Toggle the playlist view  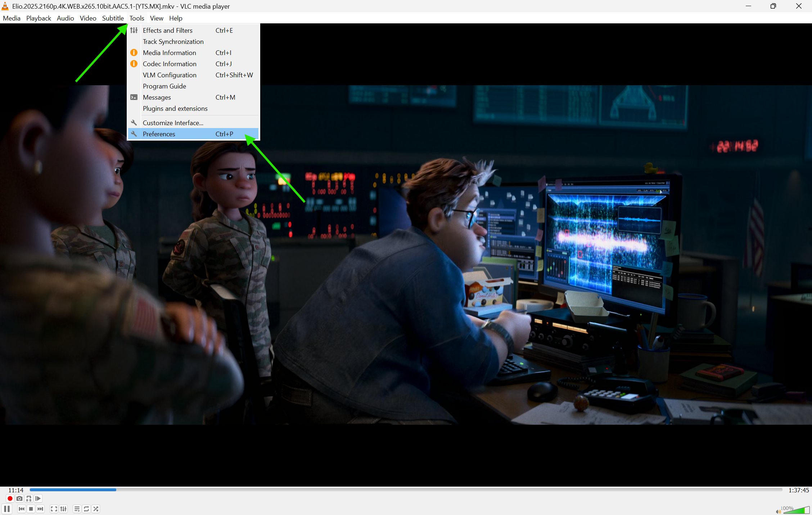tap(77, 509)
